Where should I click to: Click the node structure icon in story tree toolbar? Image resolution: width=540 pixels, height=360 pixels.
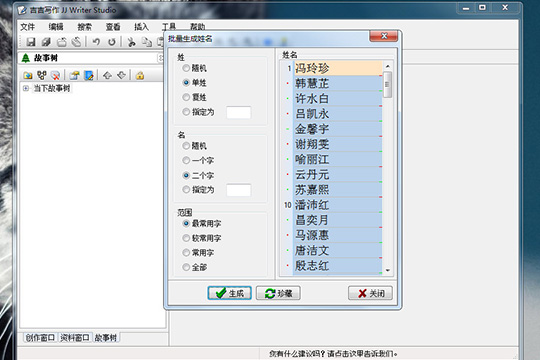42,75
